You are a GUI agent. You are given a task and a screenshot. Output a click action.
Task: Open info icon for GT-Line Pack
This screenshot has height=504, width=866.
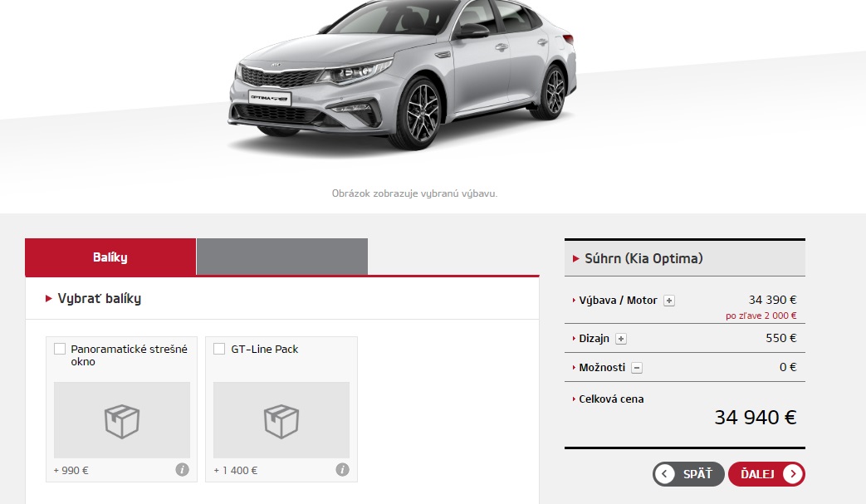342,470
